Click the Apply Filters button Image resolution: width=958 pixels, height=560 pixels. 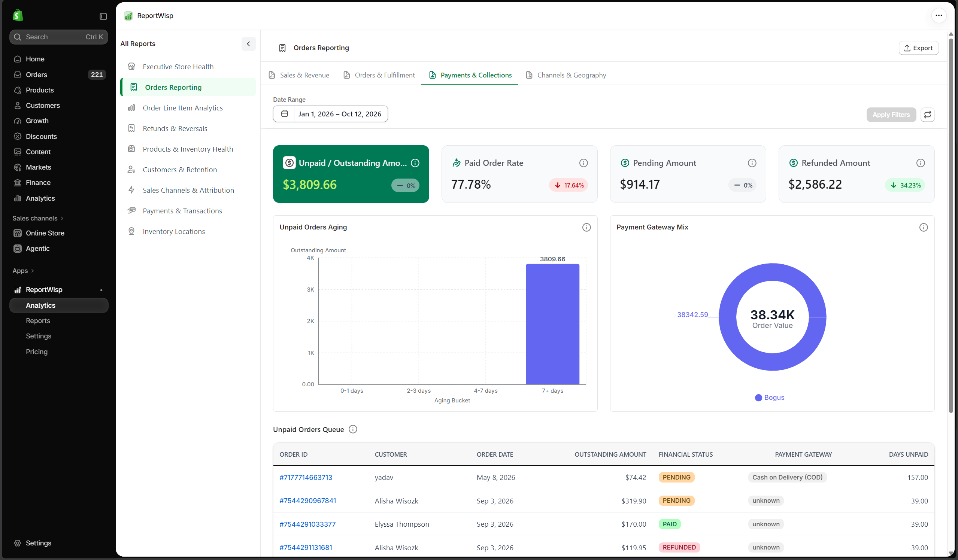click(x=891, y=115)
